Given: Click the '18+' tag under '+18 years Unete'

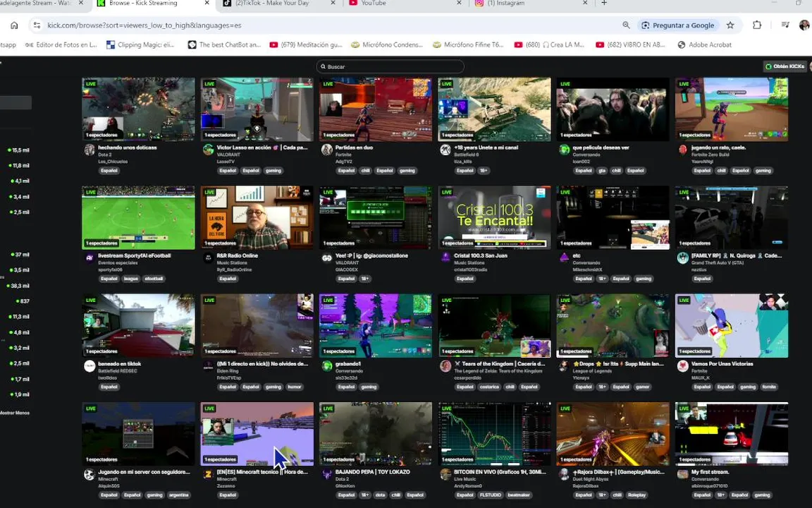Looking at the screenshot, I should point(483,171).
